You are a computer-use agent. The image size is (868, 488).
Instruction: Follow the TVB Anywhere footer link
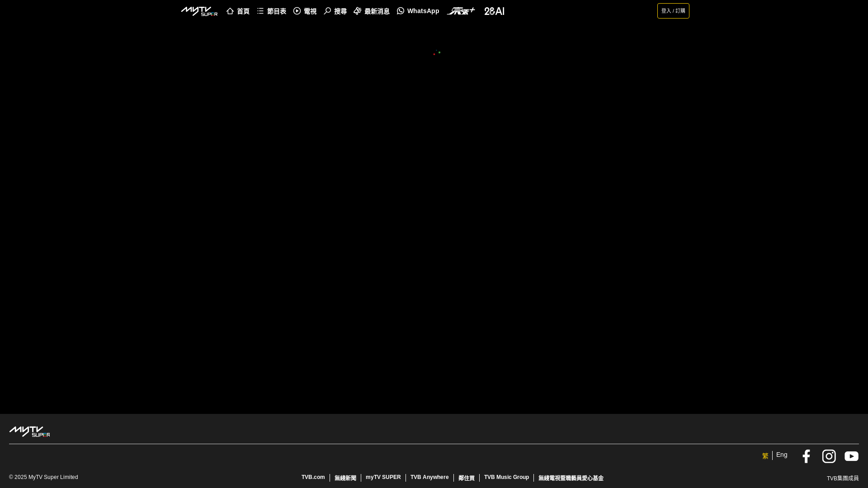[x=429, y=478]
